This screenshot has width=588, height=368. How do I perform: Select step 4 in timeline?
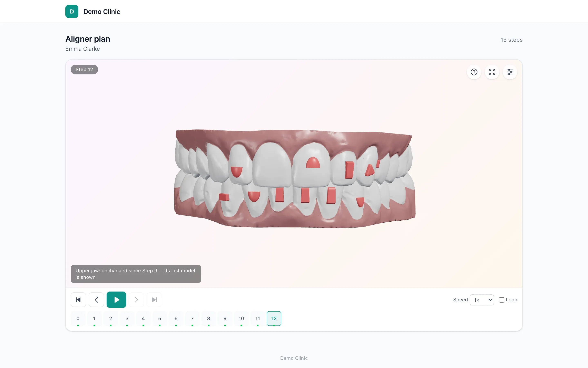click(x=143, y=319)
